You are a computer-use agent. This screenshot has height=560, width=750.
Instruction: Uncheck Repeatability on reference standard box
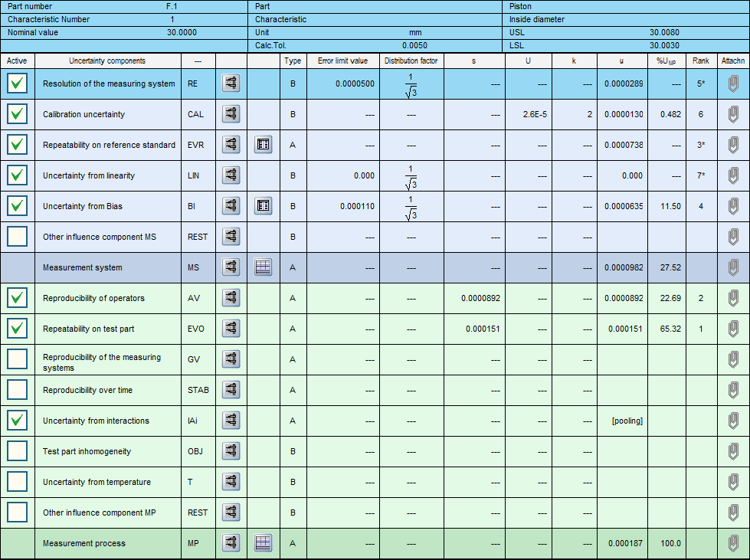coord(17,145)
